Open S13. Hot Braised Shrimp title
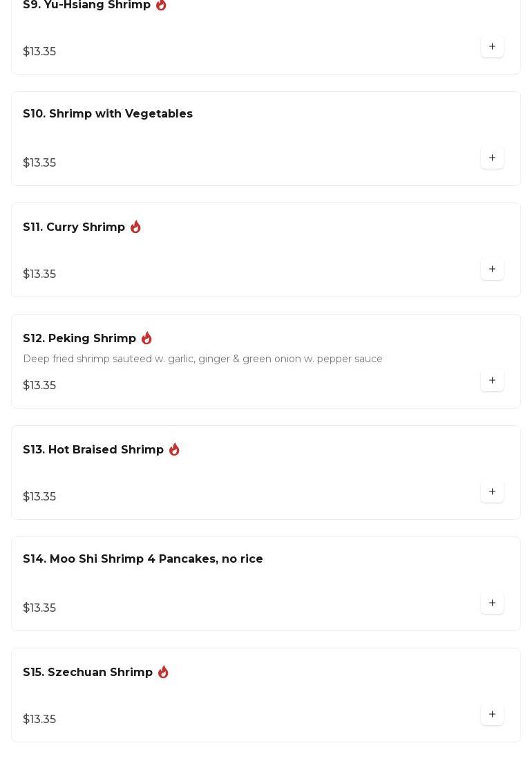532x759 pixels. point(93,450)
